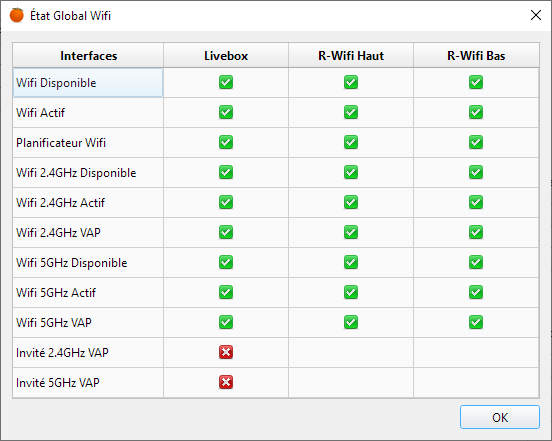Click R-Wifi Haut check for Wifi 5GHz Disponible
Viewport: 552px width, 441px height.
(351, 262)
